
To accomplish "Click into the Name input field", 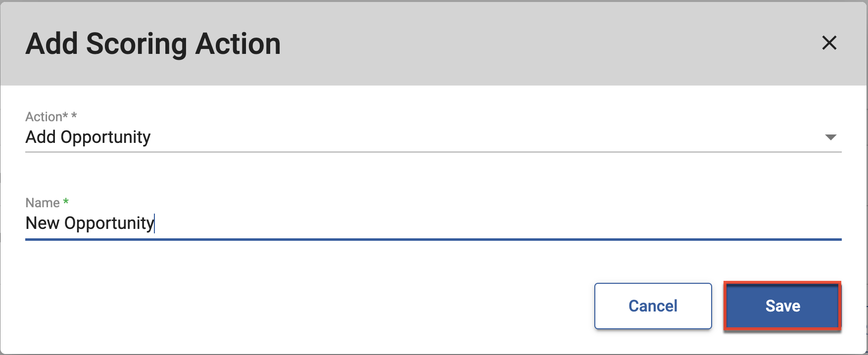I will (433, 223).
